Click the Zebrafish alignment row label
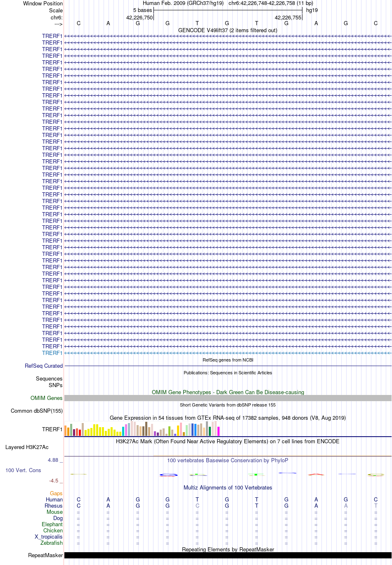Screen dimensions: 392x565 point(52,543)
